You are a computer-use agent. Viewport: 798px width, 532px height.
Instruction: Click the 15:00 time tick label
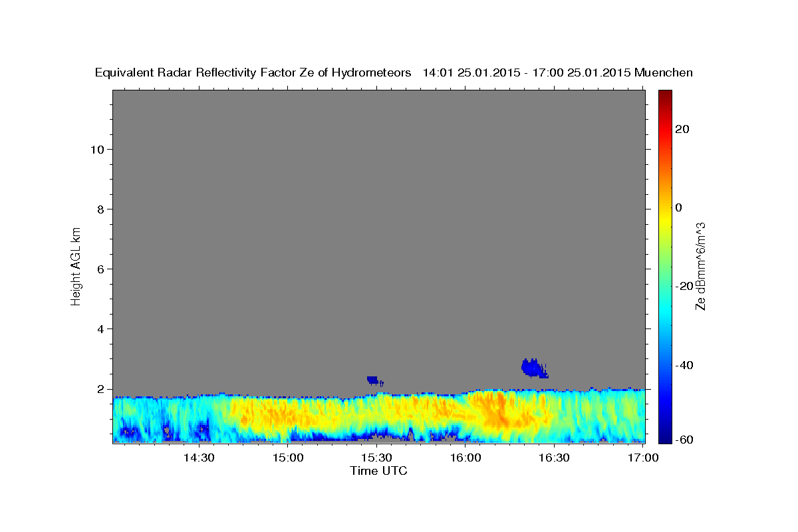tap(288, 458)
